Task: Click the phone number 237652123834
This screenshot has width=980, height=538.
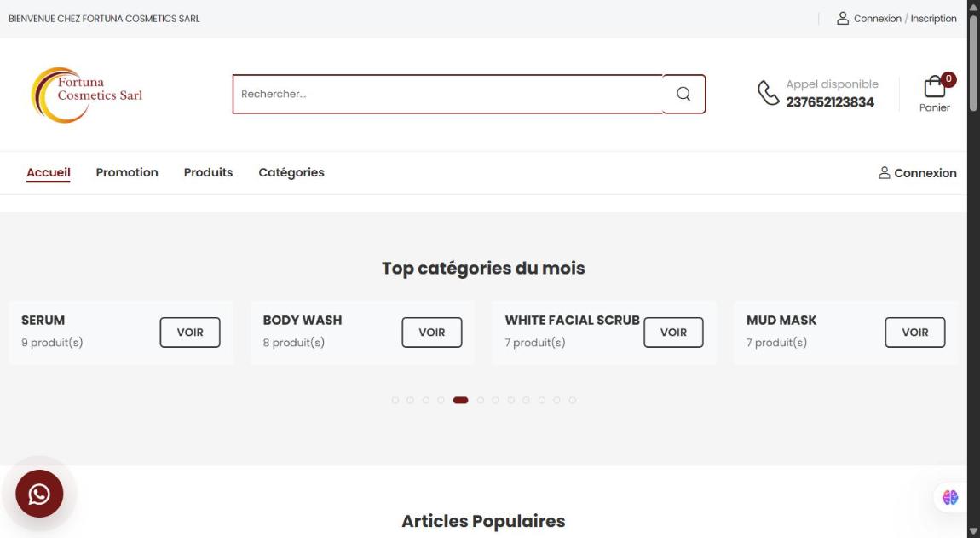Action: [x=830, y=102]
